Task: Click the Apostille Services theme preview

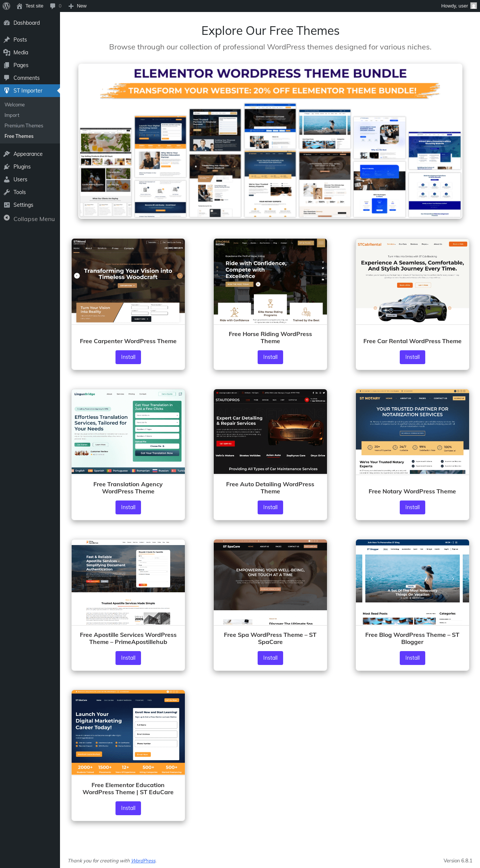Action: pos(128,583)
